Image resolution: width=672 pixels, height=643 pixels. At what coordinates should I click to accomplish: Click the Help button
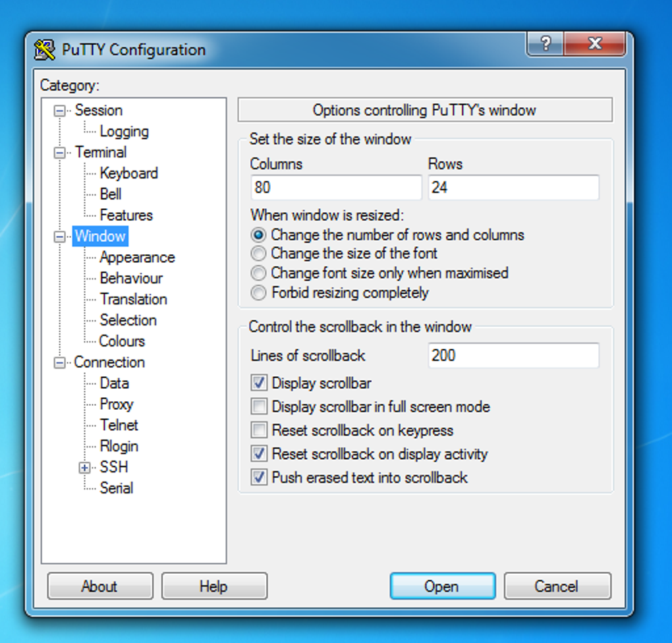214,586
